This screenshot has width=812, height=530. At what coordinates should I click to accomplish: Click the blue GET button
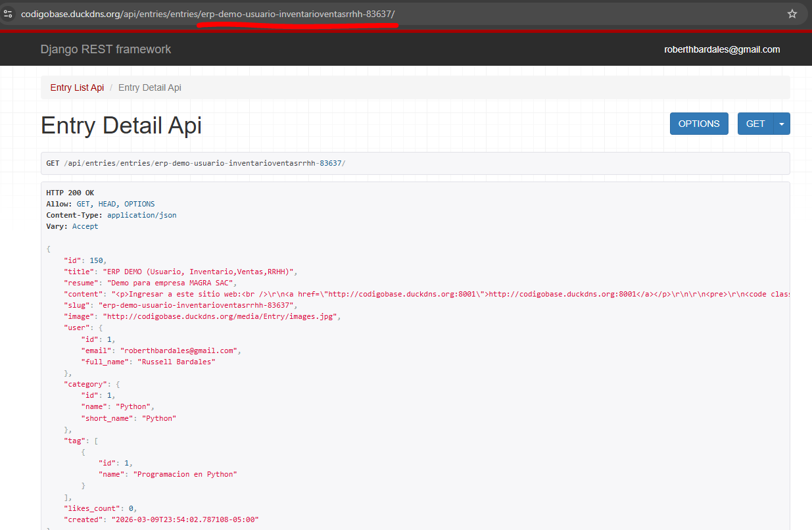(755, 124)
